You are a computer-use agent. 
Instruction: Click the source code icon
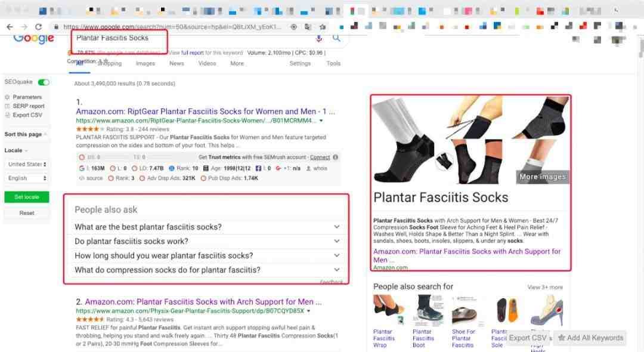[81, 178]
